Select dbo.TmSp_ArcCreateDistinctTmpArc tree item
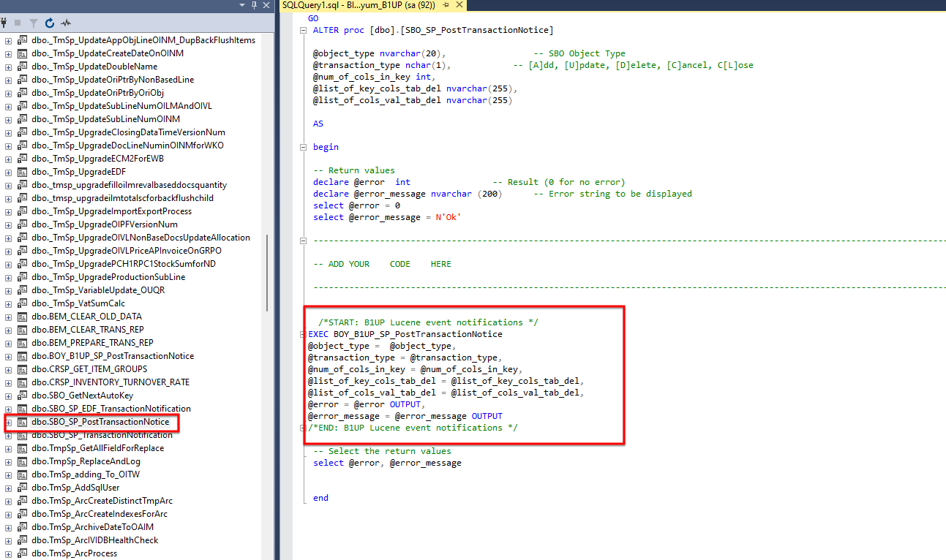946x560 pixels. [x=102, y=501]
